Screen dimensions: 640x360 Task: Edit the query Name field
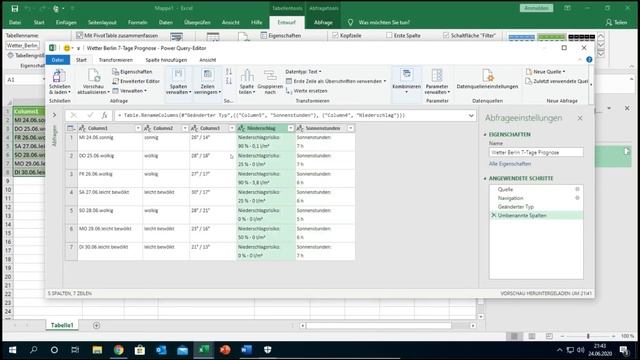click(536, 152)
